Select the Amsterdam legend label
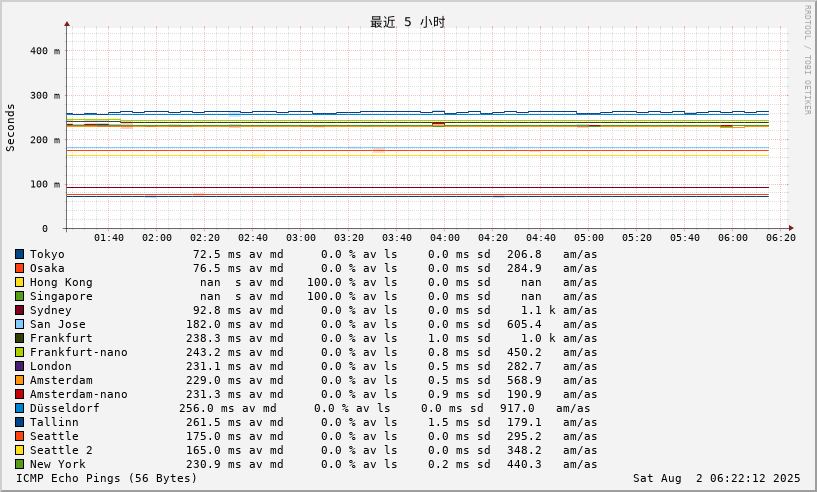 (61, 380)
